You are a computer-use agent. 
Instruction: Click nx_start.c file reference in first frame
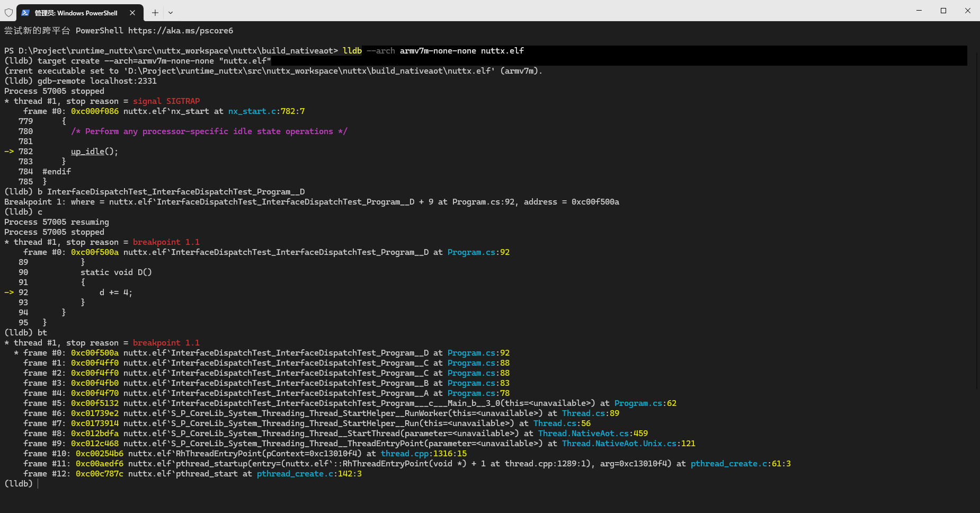coord(252,111)
